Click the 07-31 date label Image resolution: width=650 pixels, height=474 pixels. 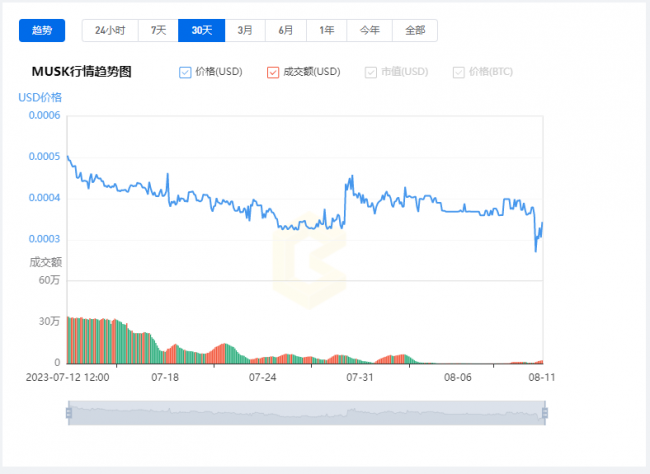tap(360, 377)
